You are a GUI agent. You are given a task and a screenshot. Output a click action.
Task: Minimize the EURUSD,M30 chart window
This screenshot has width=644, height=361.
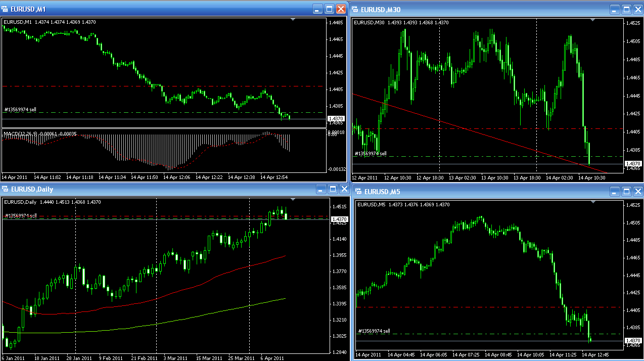pyautogui.click(x=614, y=9)
